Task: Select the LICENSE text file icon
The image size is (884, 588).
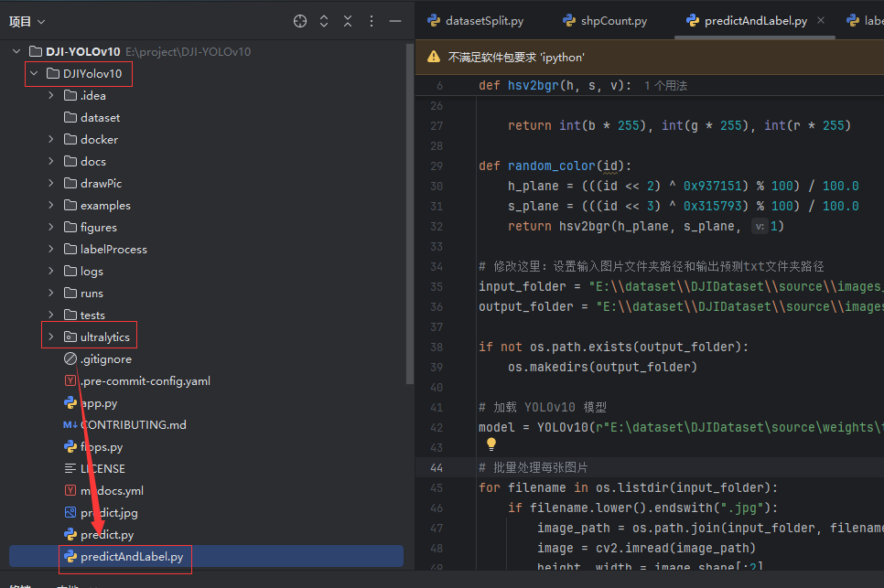Action: pyautogui.click(x=70, y=468)
